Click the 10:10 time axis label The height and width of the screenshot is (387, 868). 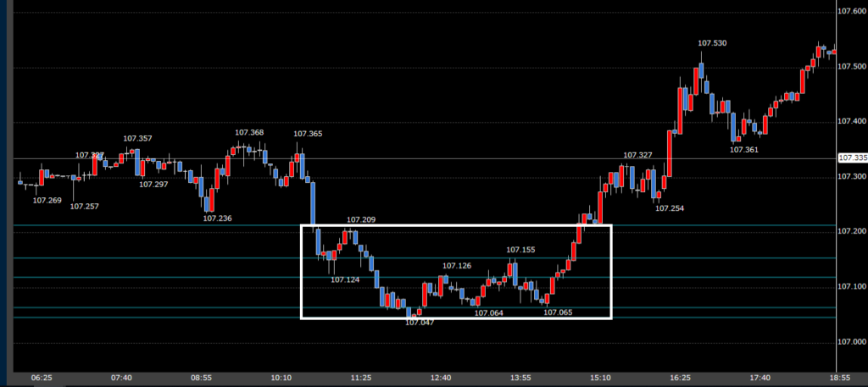click(281, 379)
